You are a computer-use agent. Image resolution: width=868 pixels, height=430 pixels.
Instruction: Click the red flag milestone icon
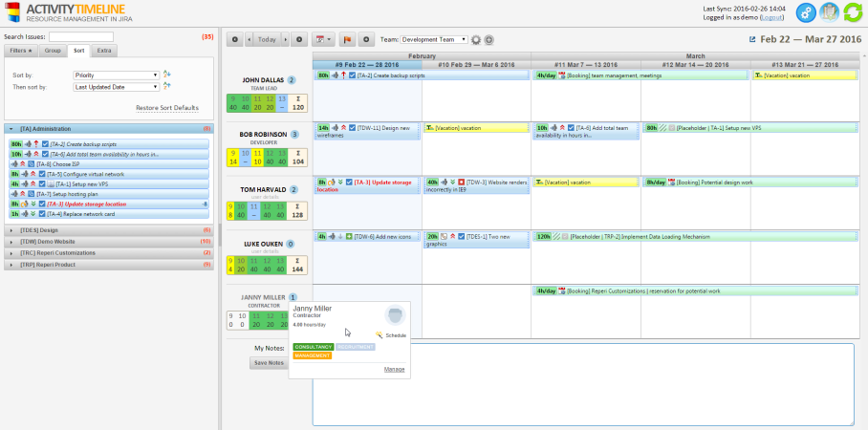click(x=347, y=39)
